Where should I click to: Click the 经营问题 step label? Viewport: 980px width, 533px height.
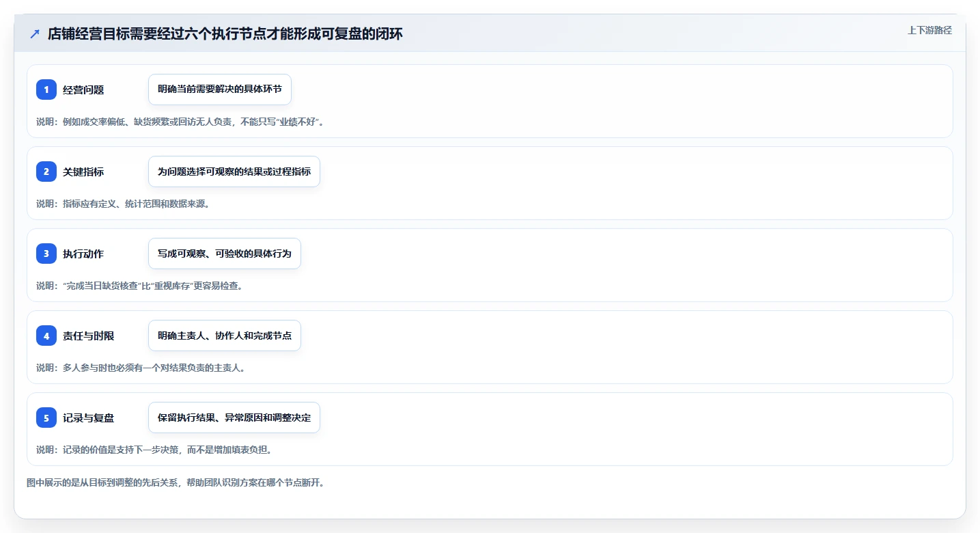[x=83, y=90]
